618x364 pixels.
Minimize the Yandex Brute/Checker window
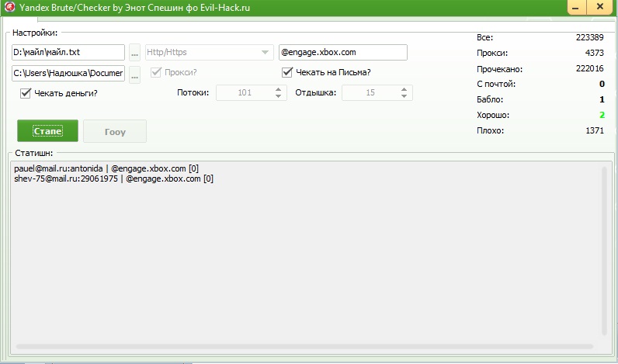[577, 7]
